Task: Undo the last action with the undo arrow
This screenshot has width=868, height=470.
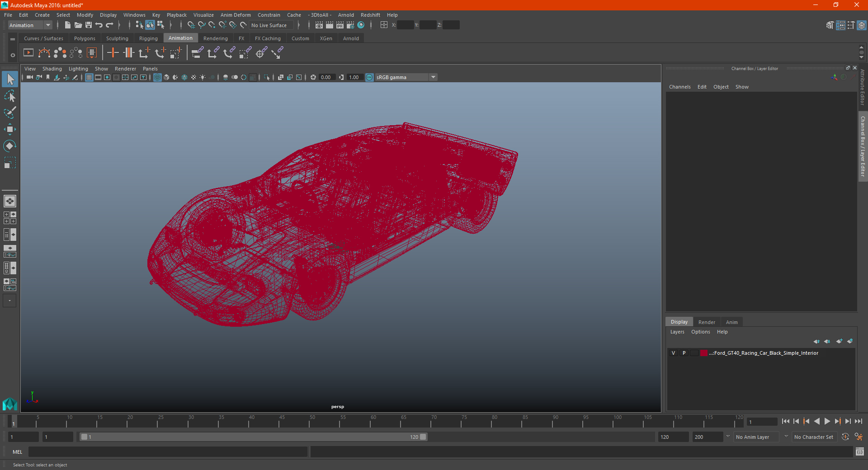Action: pos(99,25)
